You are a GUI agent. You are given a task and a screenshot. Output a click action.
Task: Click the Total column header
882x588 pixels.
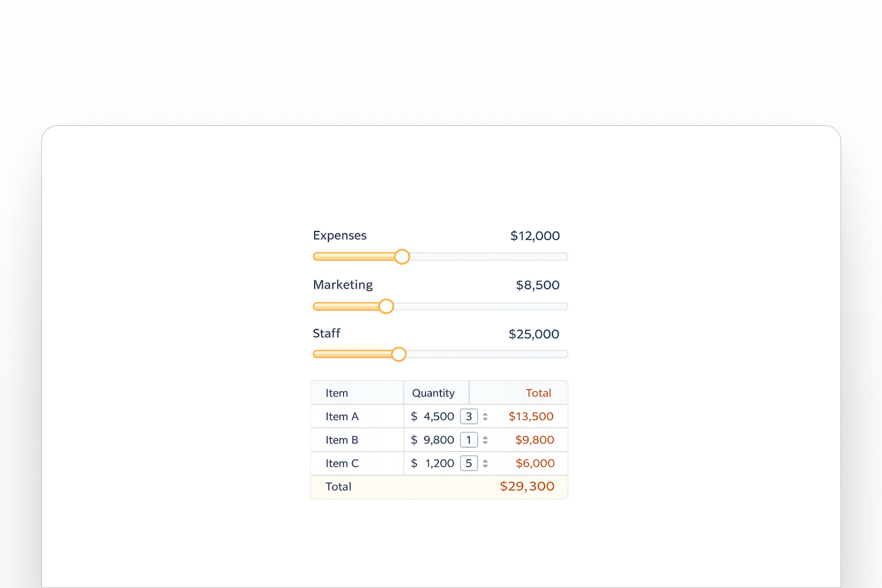coord(538,393)
